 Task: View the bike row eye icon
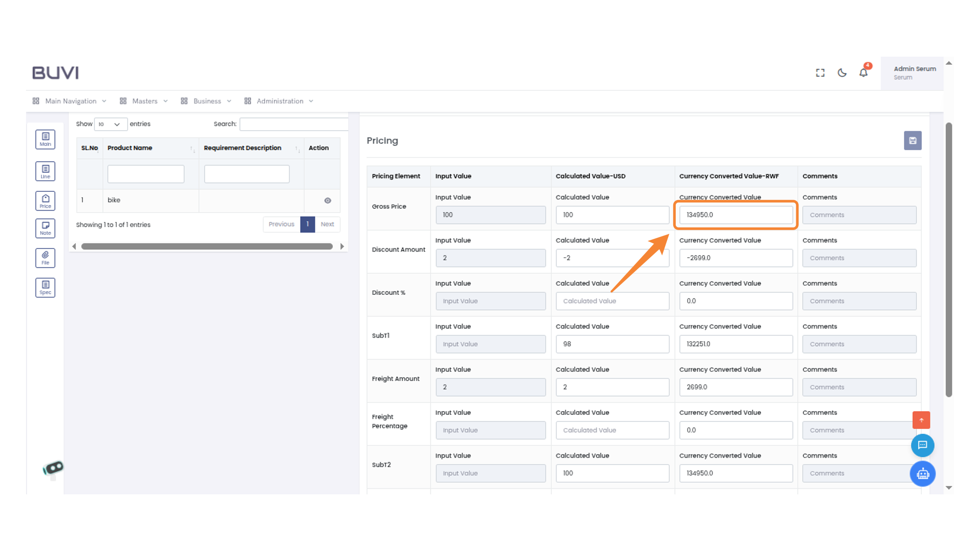point(328,201)
